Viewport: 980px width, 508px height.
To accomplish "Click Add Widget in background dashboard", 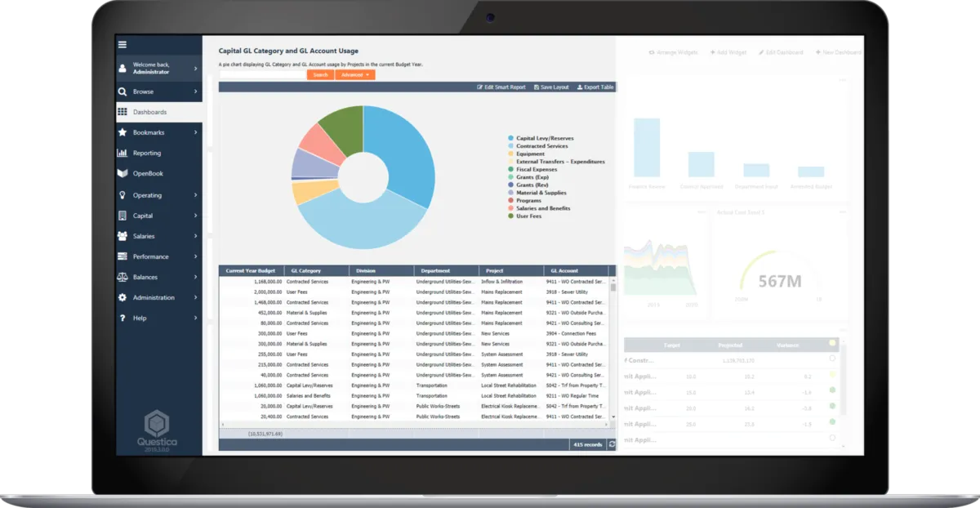I will [x=728, y=52].
